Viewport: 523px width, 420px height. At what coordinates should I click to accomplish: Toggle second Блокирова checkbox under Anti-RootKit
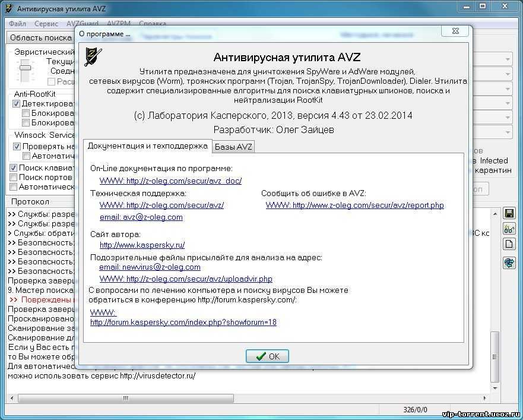click(x=26, y=122)
